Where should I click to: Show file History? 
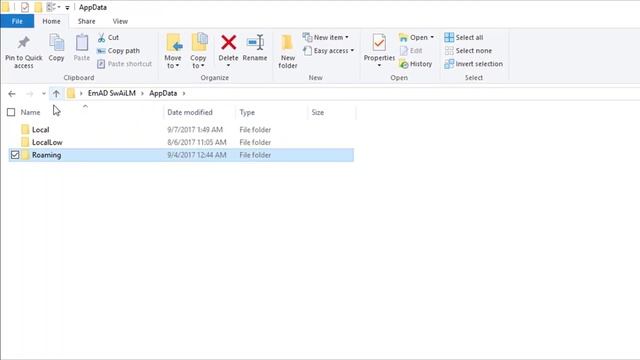tap(416, 64)
